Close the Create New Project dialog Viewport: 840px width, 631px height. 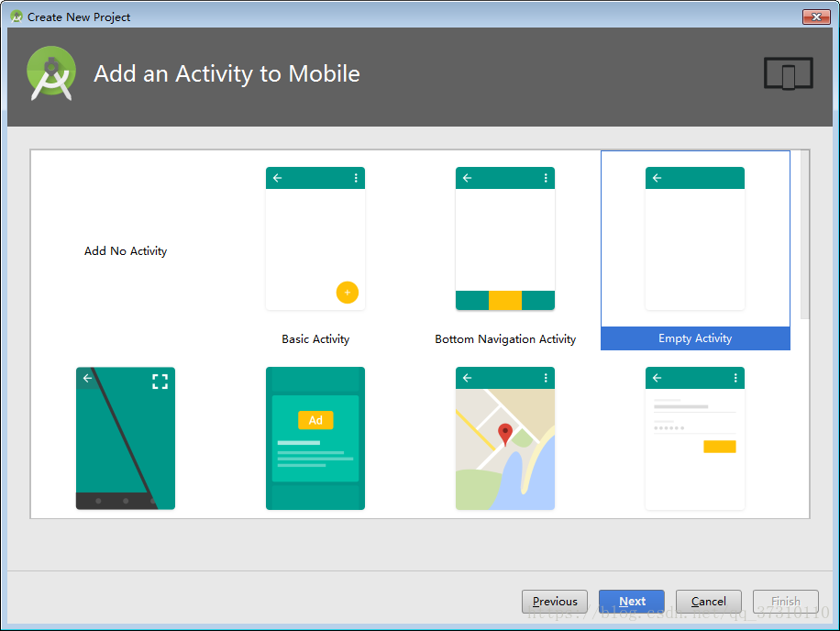point(816,17)
